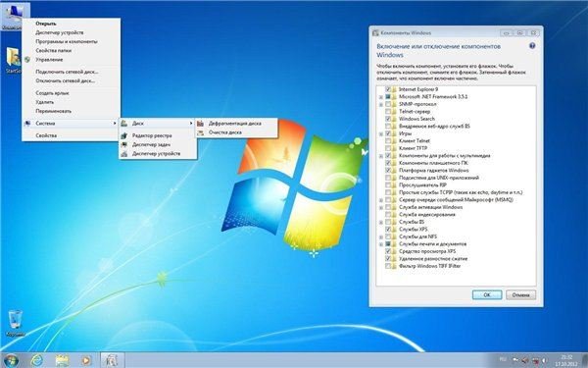Confirm with the OK button
588x368 pixels.
pos(487,294)
